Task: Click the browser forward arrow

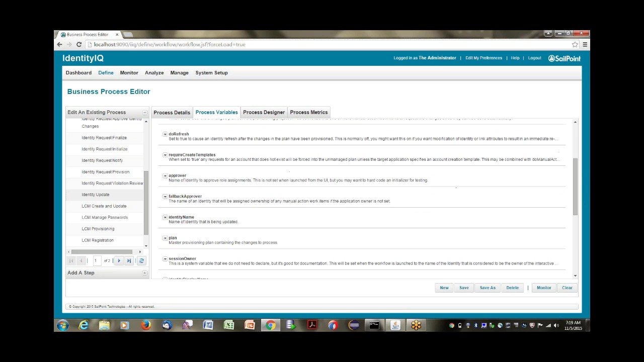Action: point(69,44)
